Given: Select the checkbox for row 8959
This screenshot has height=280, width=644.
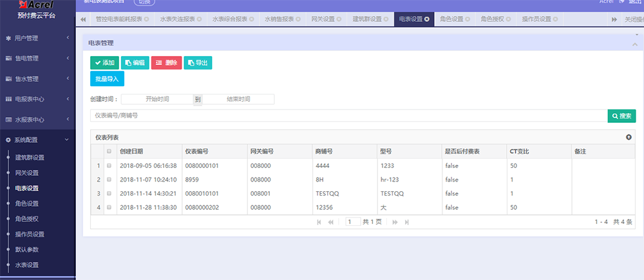Looking at the screenshot, I should pos(109,180).
